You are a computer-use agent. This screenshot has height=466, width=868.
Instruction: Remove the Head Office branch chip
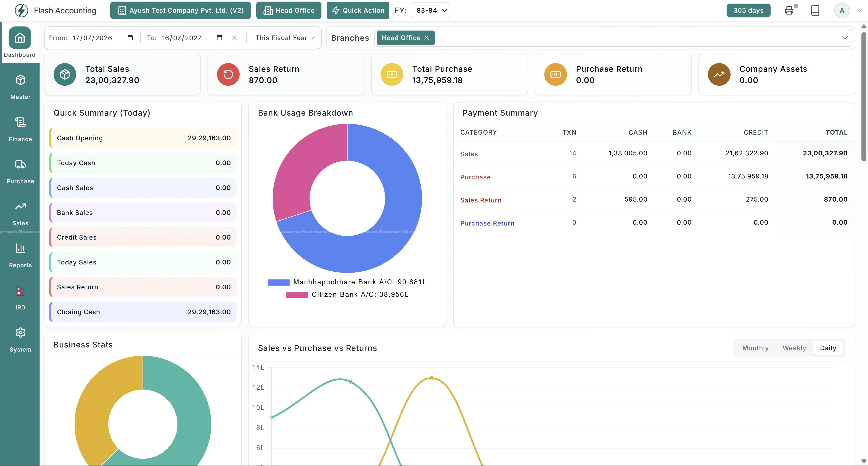[x=427, y=38]
